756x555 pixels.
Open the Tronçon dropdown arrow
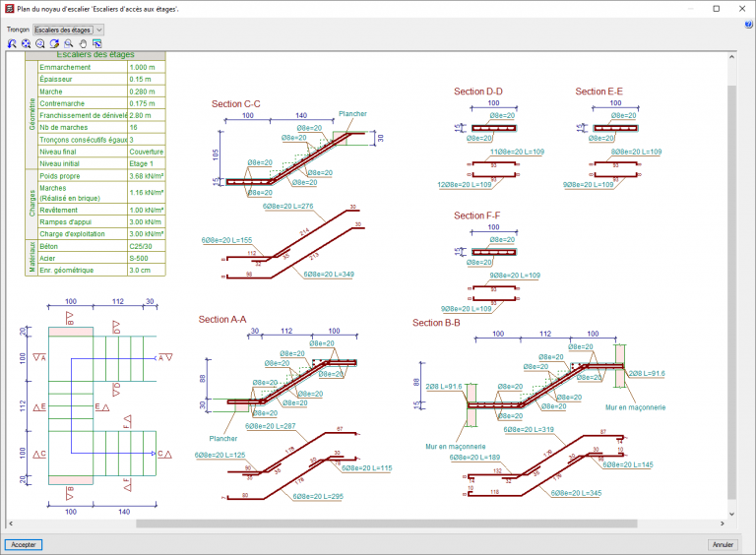[x=98, y=30]
